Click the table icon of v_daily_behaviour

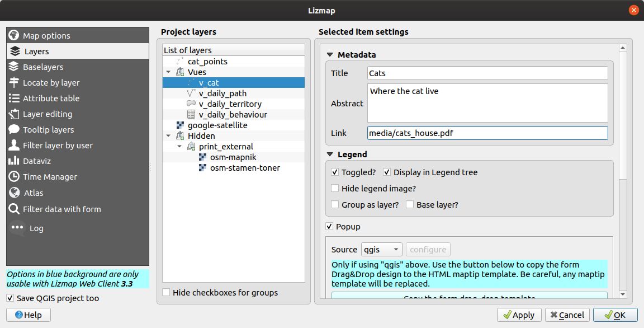tap(191, 114)
